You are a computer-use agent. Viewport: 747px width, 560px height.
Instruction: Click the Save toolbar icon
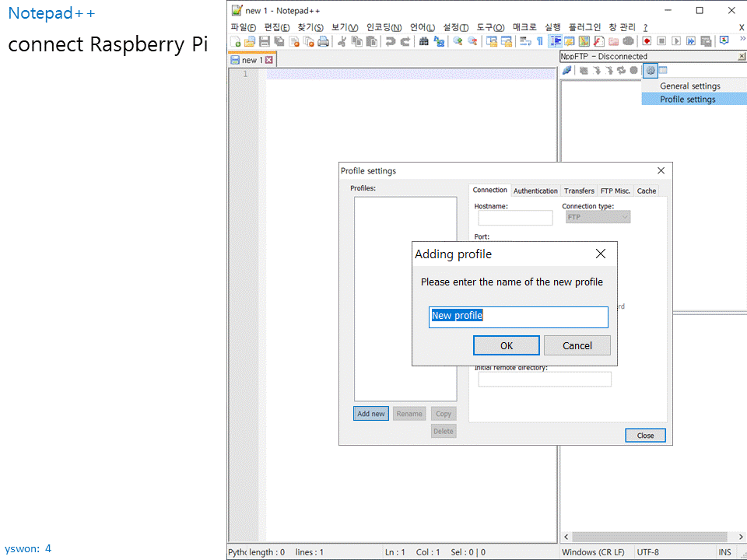pos(265,41)
